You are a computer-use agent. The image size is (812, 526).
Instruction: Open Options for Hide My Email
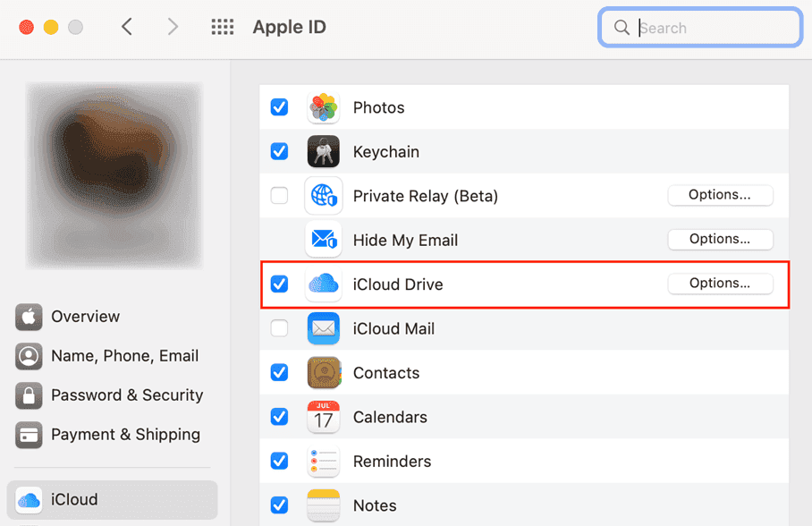[720, 239]
